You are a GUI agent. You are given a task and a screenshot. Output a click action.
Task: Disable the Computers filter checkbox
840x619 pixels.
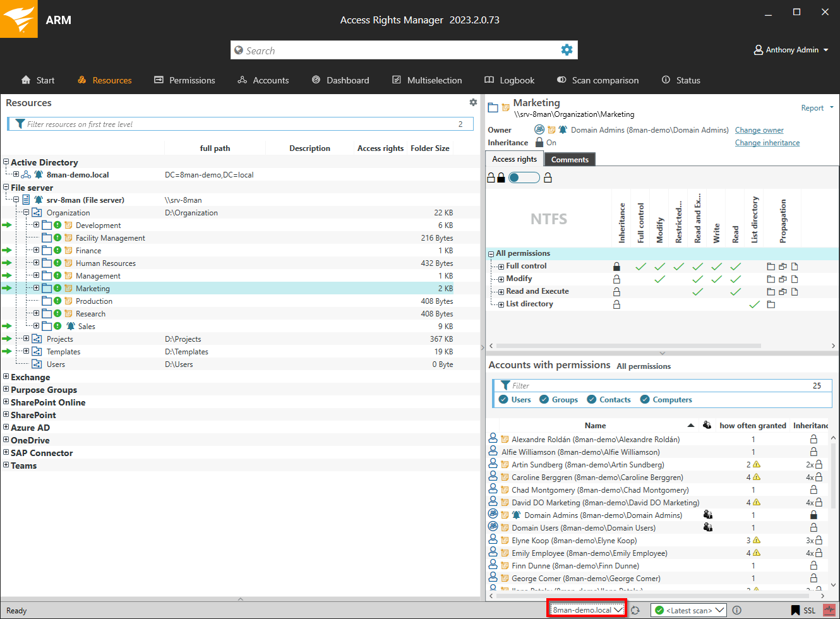point(645,399)
